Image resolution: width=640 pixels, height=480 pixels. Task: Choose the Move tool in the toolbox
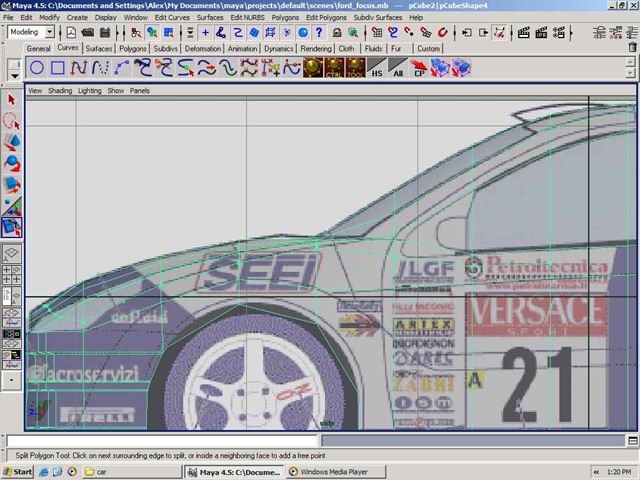[x=12, y=142]
